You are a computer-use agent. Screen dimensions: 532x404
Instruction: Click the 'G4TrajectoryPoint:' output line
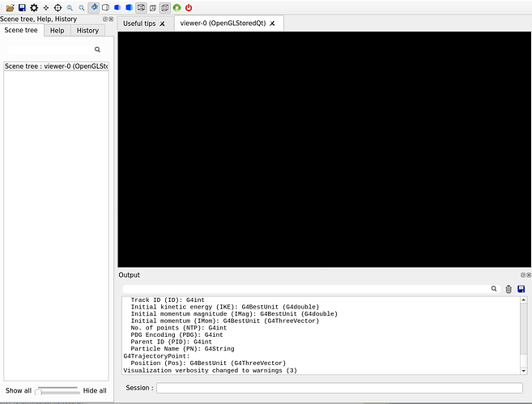[x=156, y=356]
